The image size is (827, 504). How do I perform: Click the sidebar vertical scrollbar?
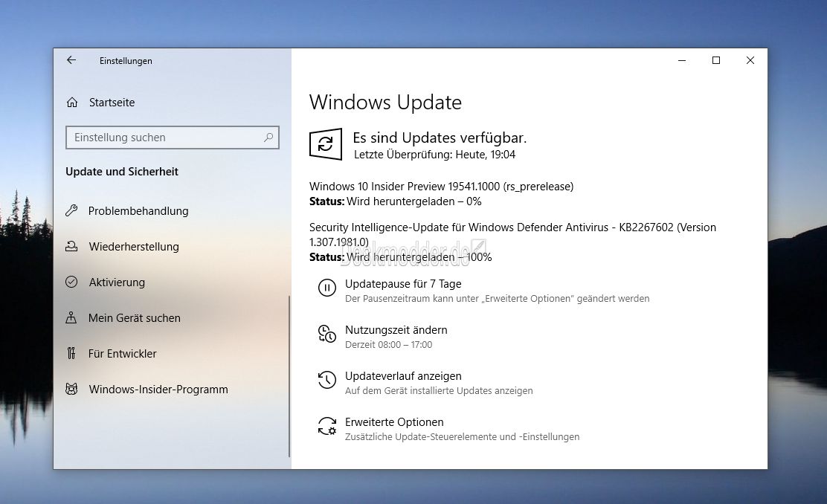[289, 376]
